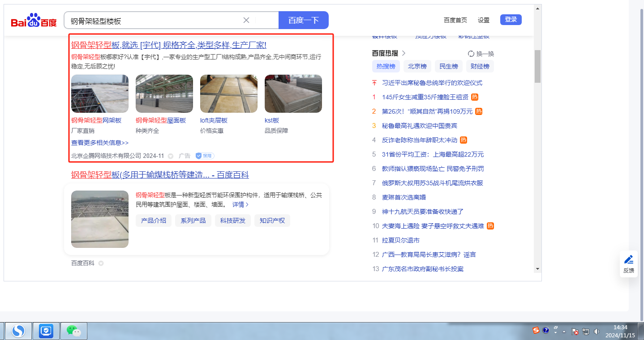Viewport: 644px width, 340px height.
Task: Open hot search 31省份平均工资
Action: 433,154
